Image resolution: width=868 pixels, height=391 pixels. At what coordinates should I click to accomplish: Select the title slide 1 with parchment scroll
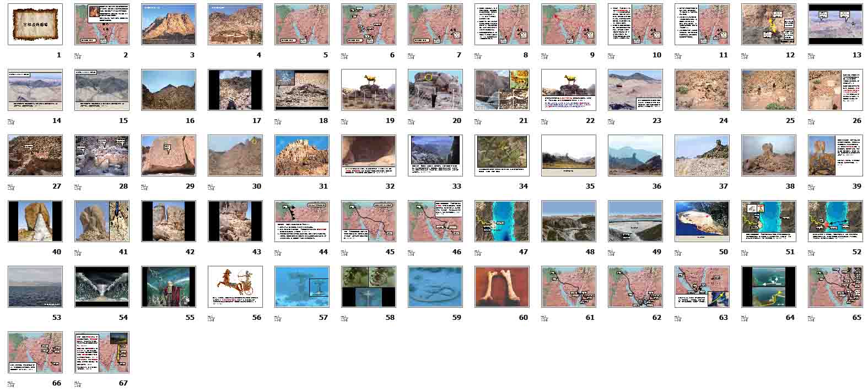tap(35, 24)
